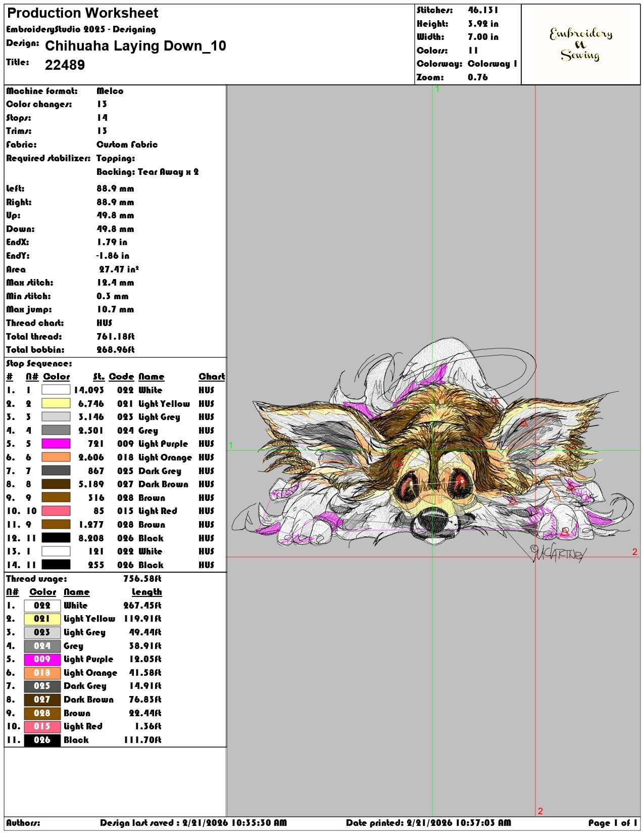Click thread usage swatch 018 Light Orange
Image resolution: width=644 pixels, height=834 pixels.
tap(42, 673)
